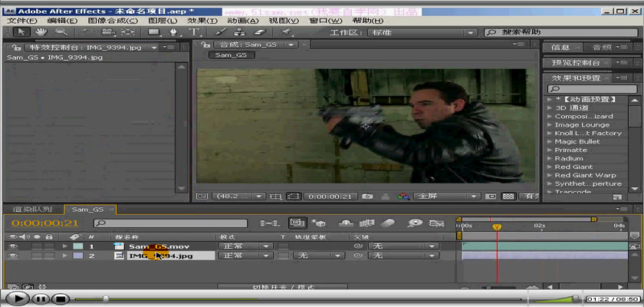Click the Sam_GS.mov layer color label swatch
644x307 pixels.
tap(78, 246)
